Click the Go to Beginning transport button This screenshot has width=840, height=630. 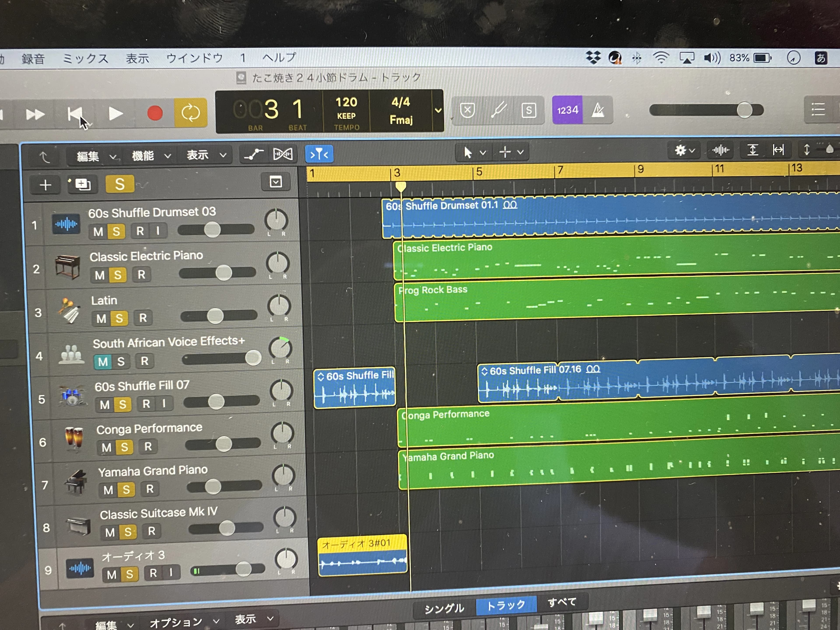click(x=75, y=114)
